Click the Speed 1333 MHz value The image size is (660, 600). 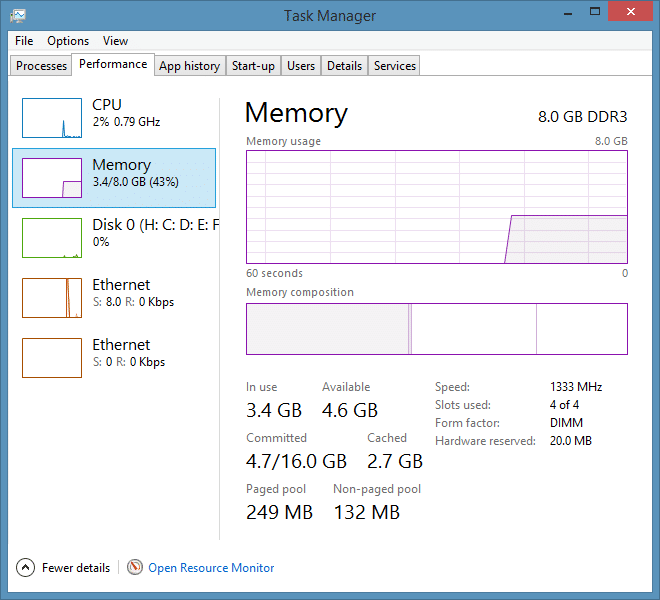click(576, 387)
